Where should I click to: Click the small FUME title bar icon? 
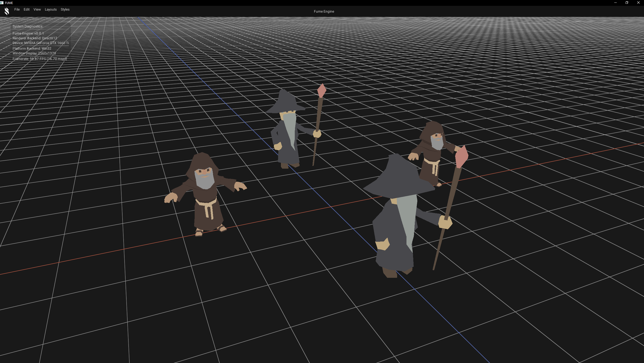[2, 3]
